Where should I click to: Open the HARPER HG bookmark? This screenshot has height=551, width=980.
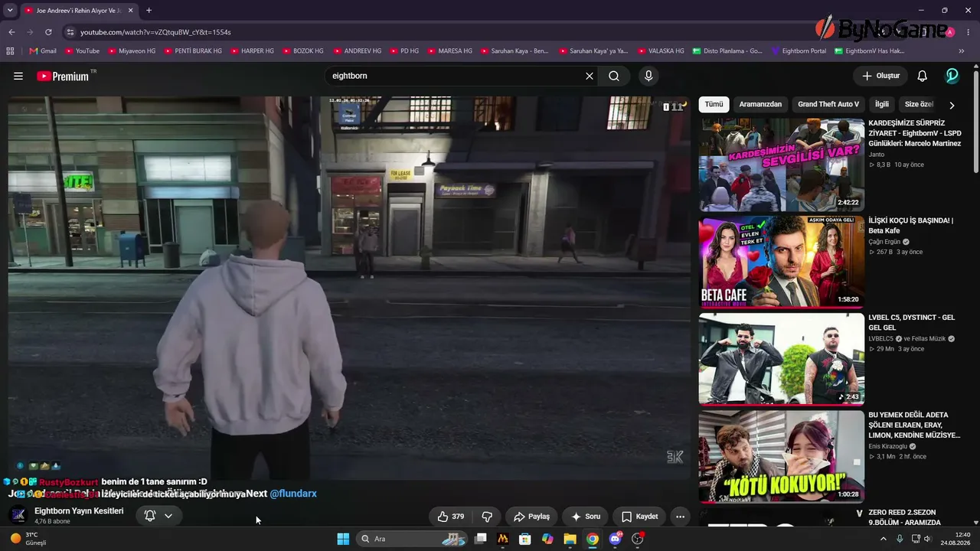(251, 51)
